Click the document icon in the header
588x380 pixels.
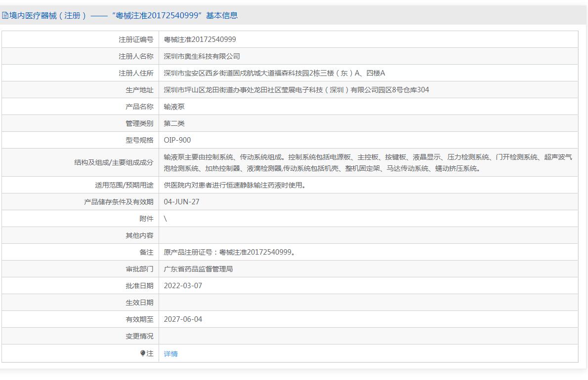point(5,15)
